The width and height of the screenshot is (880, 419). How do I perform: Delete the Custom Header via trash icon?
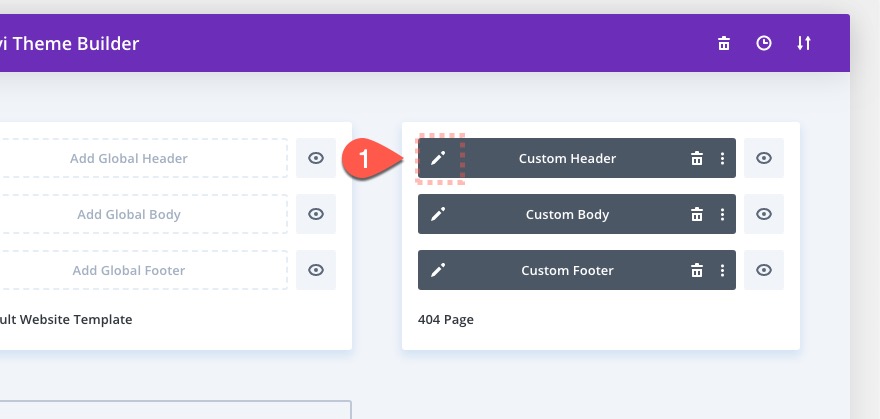click(696, 158)
